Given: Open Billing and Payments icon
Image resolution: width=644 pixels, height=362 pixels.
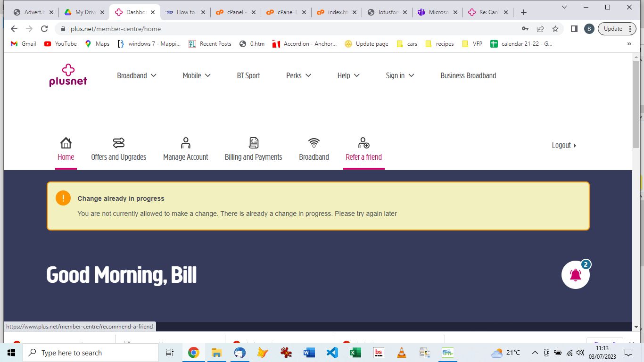Looking at the screenshot, I should pos(254,143).
